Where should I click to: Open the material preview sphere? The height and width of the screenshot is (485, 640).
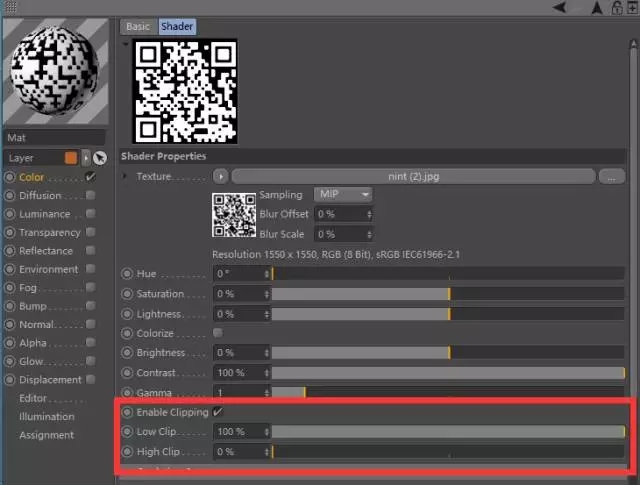(x=55, y=71)
